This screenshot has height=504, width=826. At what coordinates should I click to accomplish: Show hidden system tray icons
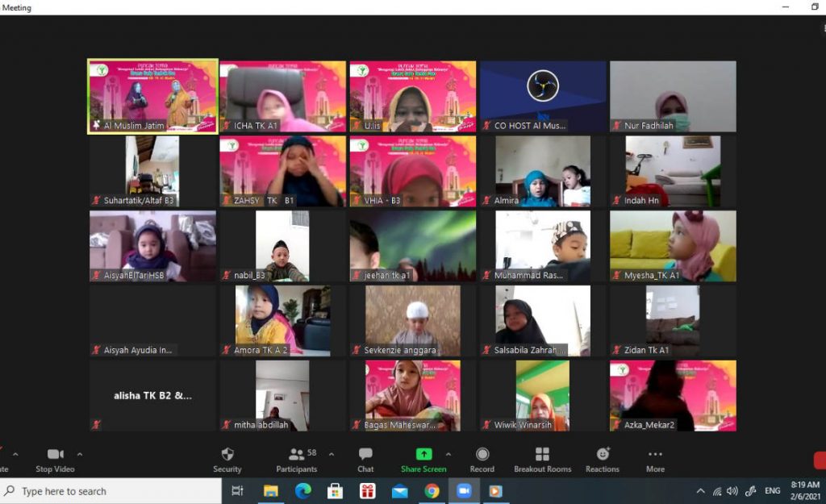[700, 491]
